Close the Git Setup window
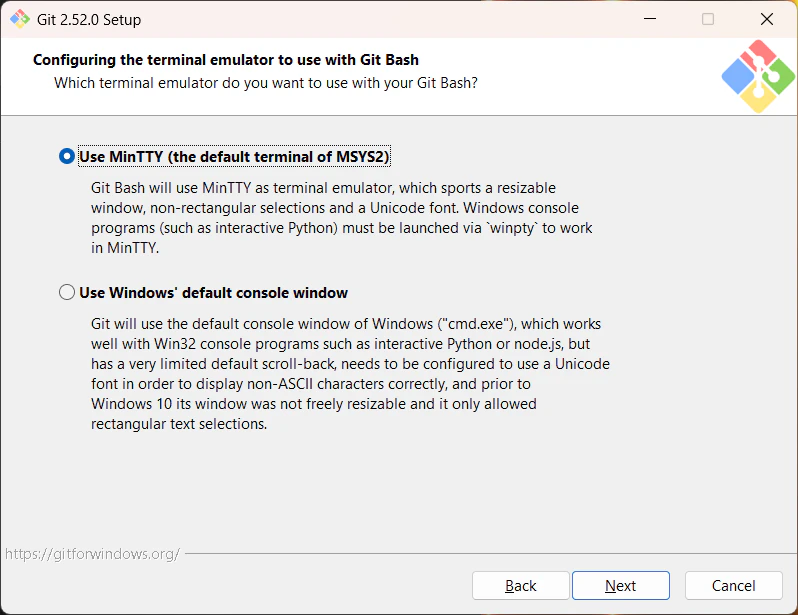The width and height of the screenshot is (798, 615). [766, 19]
